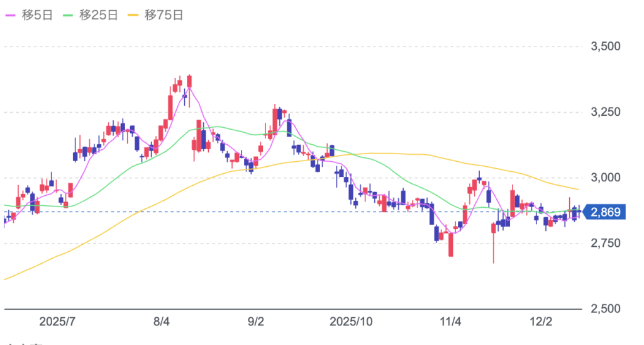Select the 9/2 date label
The image size is (644, 345).
coord(255,322)
